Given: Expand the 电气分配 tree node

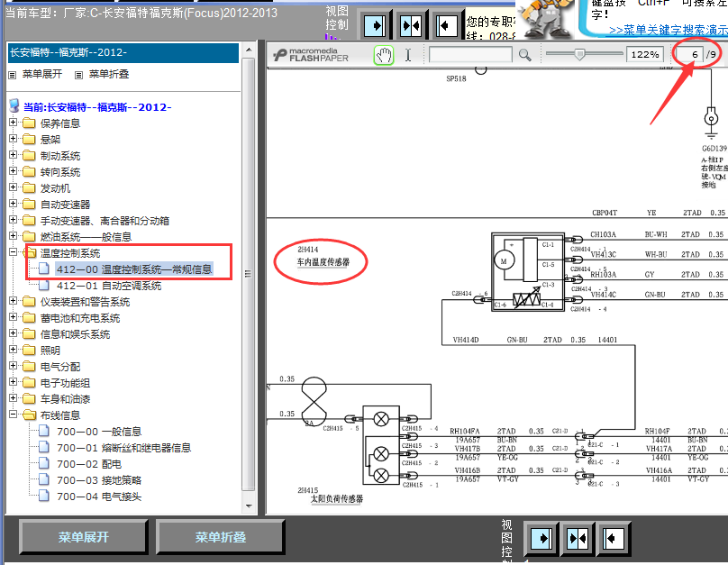Looking at the screenshot, I should (13, 366).
